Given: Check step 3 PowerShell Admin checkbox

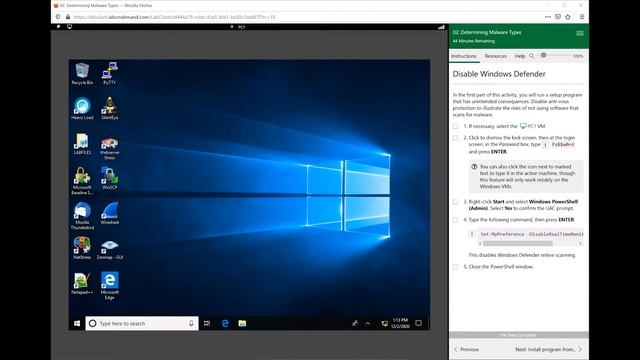Looking at the screenshot, I should coord(455,202).
